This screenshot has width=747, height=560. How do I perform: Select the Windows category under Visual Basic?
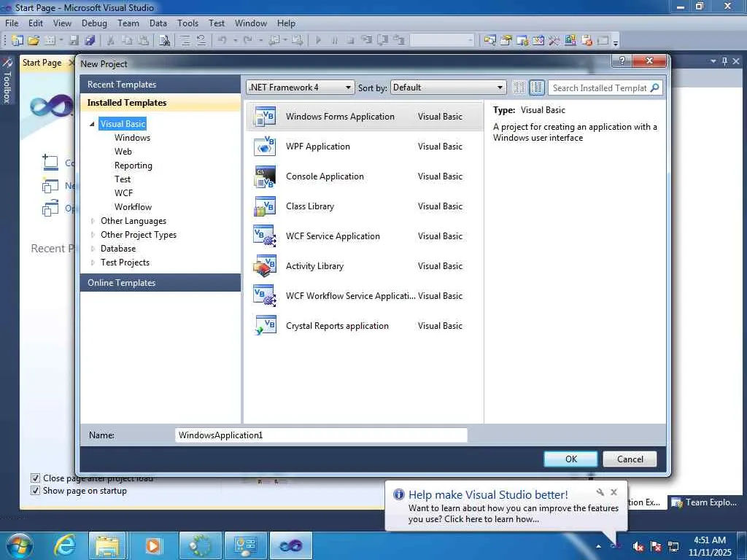[x=133, y=138]
